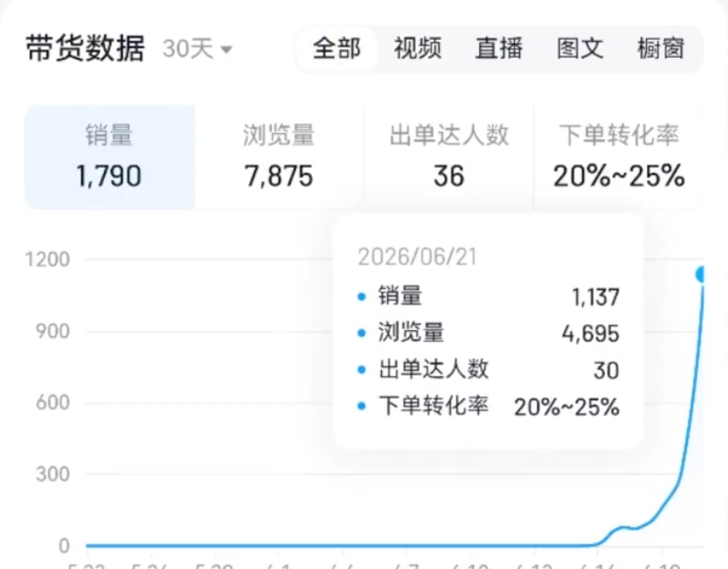Open the 橱窗 tab

coord(661,49)
